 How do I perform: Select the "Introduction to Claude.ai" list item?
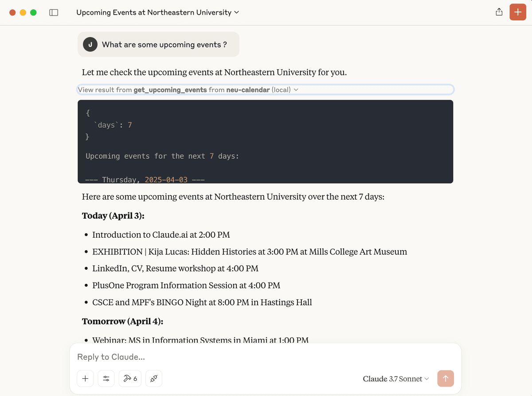[x=161, y=235]
